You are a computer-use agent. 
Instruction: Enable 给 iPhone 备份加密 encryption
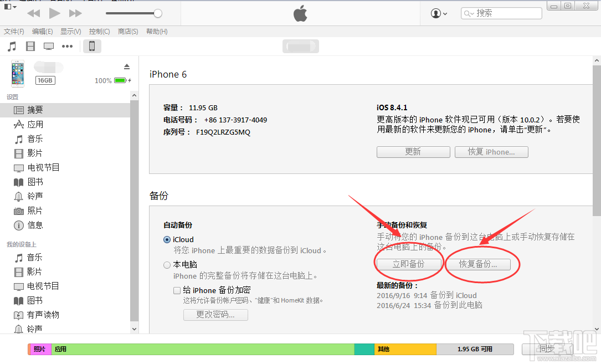[x=177, y=290]
